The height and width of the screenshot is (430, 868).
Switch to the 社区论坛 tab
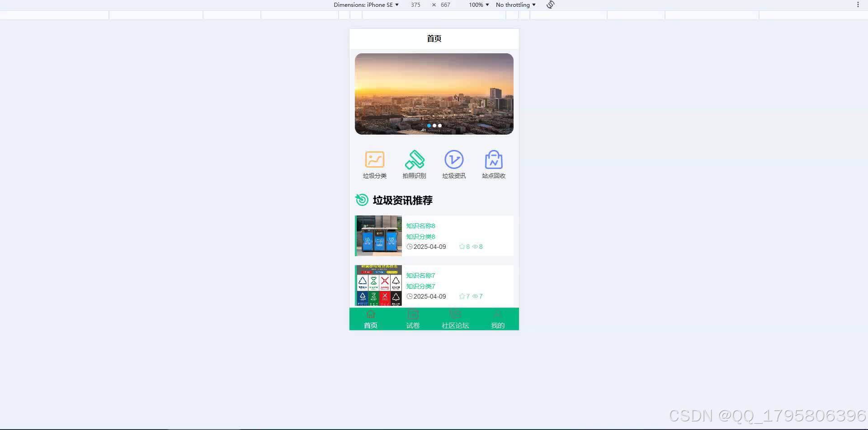pos(455,319)
